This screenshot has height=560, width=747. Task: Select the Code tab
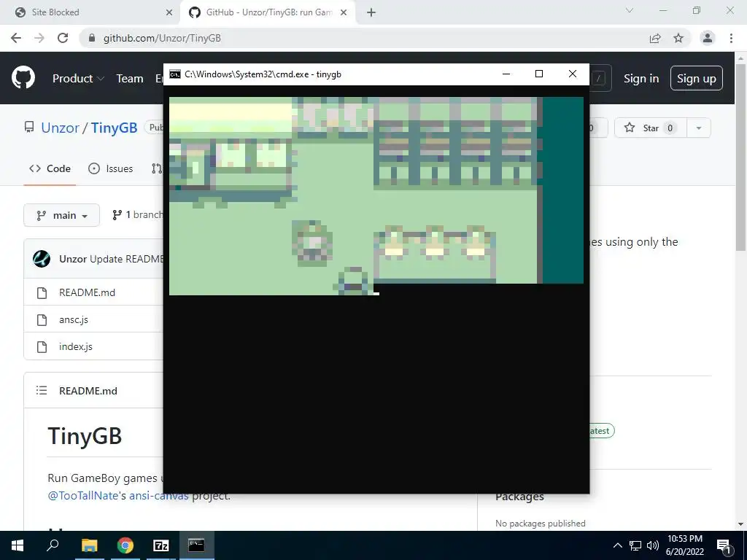click(50, 168)
